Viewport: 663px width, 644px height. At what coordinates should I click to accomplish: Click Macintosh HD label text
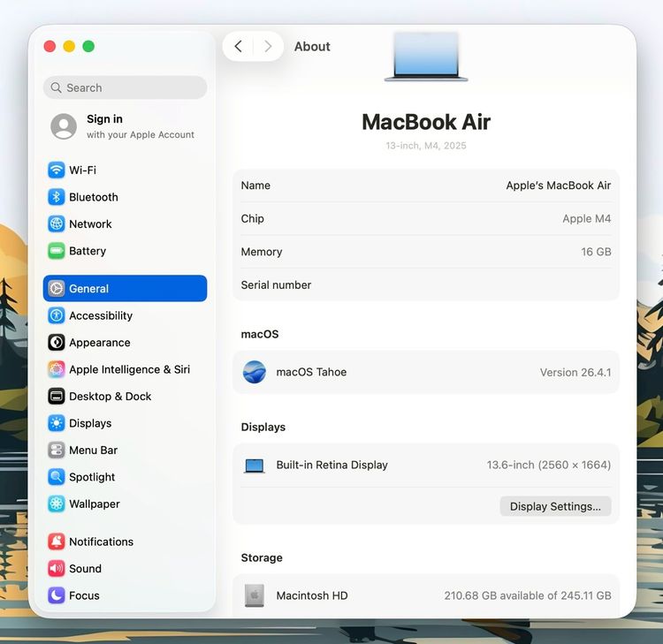[312, 595]
